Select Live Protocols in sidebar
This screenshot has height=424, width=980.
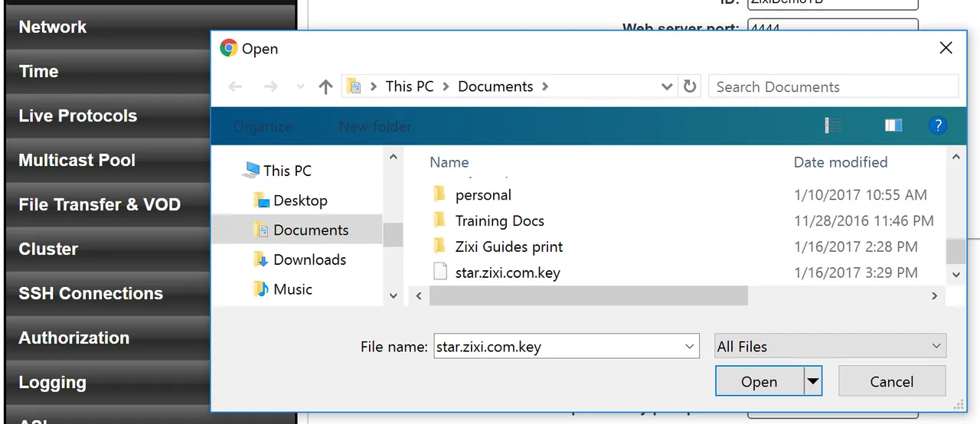click(77, 116)
